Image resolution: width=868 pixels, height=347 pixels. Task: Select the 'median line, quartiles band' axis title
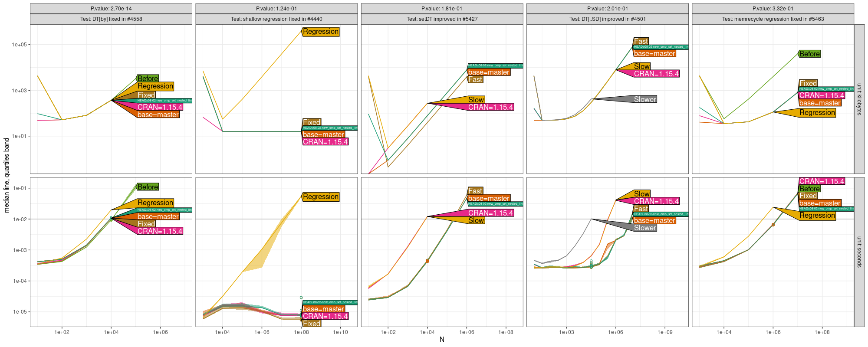point(7,175)
